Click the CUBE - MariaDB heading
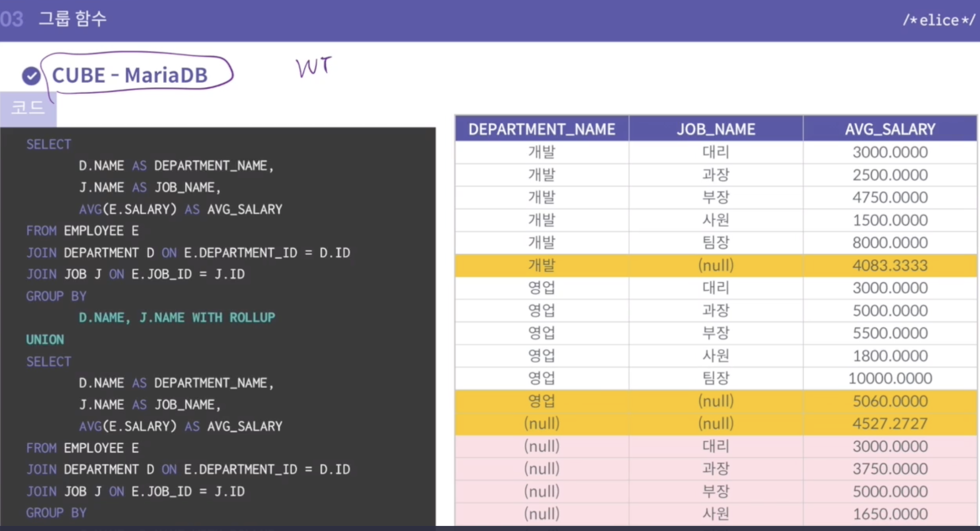The width and height of the screenshot is (980, 531). click(x=130, y=75)
